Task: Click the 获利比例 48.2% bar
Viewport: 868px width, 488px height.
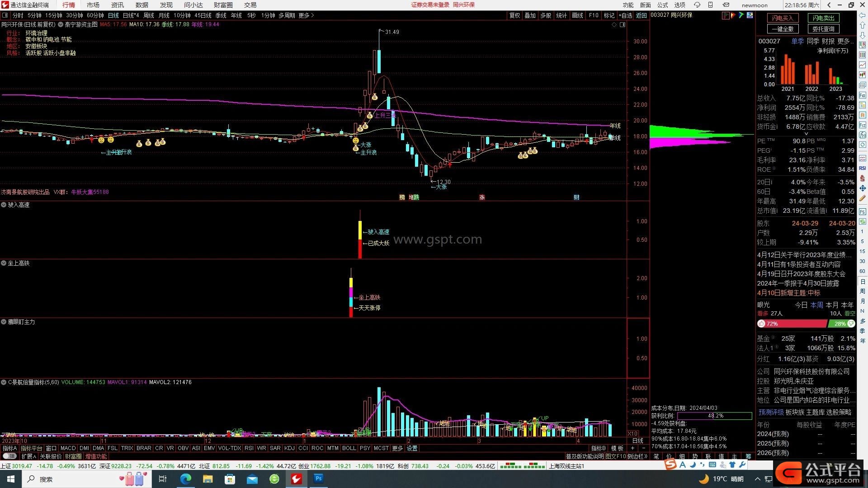Action: pos(715,416)
